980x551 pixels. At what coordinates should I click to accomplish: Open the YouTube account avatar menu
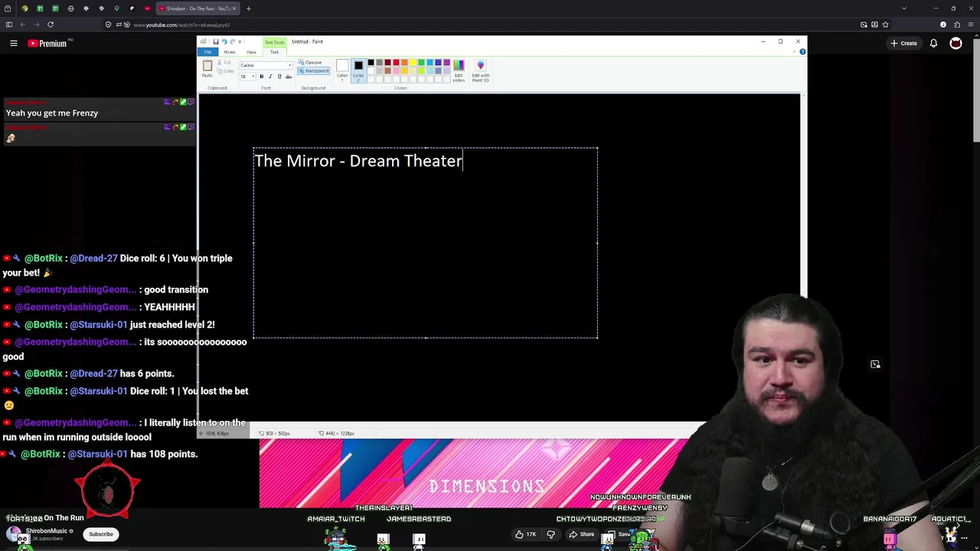[955, 44]
